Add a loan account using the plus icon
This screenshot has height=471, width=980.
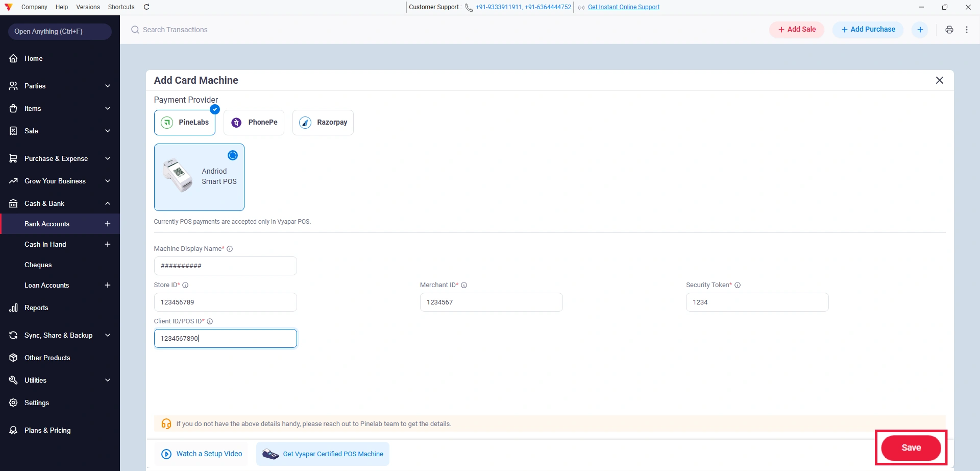(108, 285)
